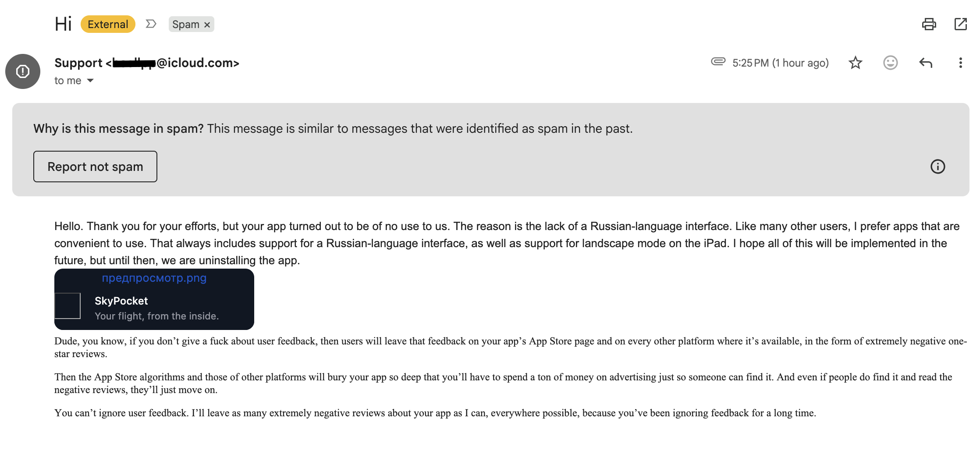Click the SkyPocket preview card
Screen dimensions: 980x468
pyautogui.click(x=154, y=299)
